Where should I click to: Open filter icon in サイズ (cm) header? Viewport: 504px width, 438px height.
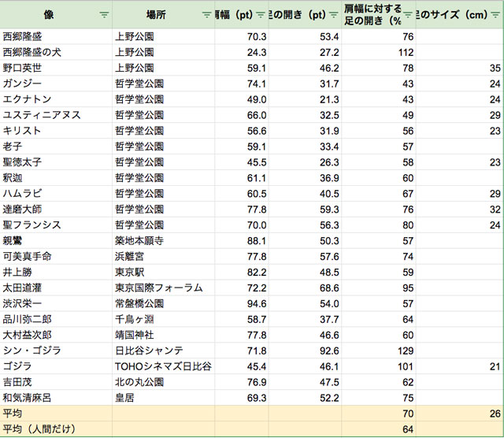(x=495, y=15)
